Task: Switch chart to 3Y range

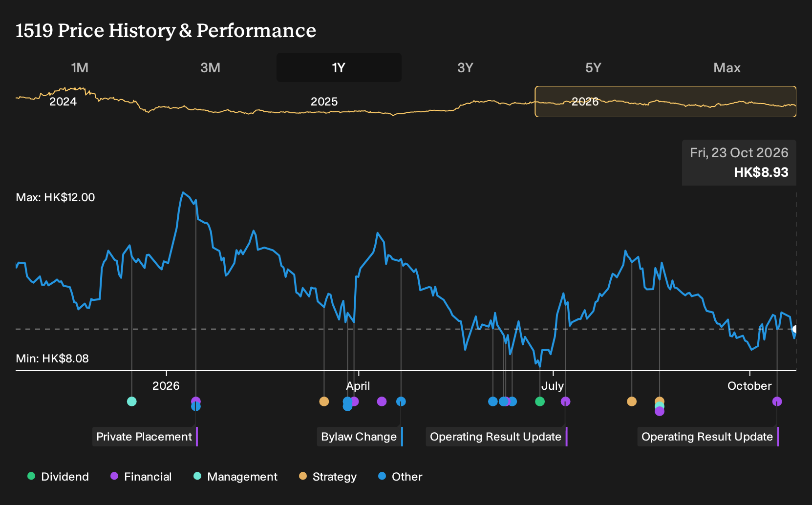Action: pos(465,67)
